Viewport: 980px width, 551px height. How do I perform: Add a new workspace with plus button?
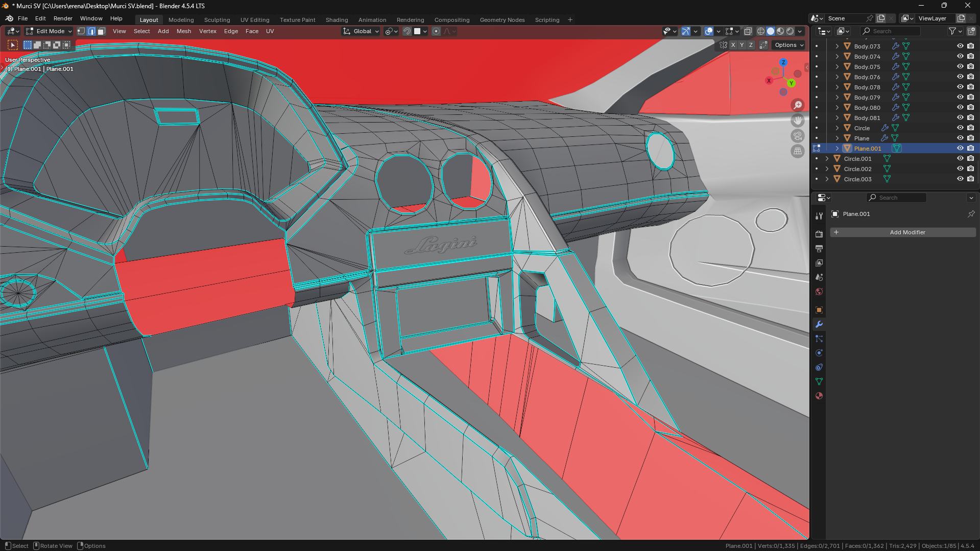tap(570, 20)
